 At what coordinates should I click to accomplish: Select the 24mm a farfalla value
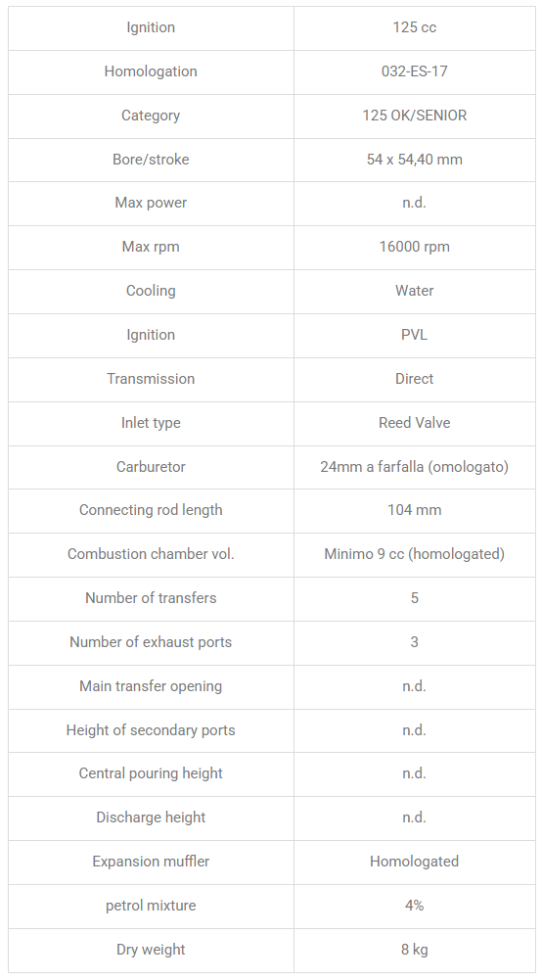coord(415,467)
